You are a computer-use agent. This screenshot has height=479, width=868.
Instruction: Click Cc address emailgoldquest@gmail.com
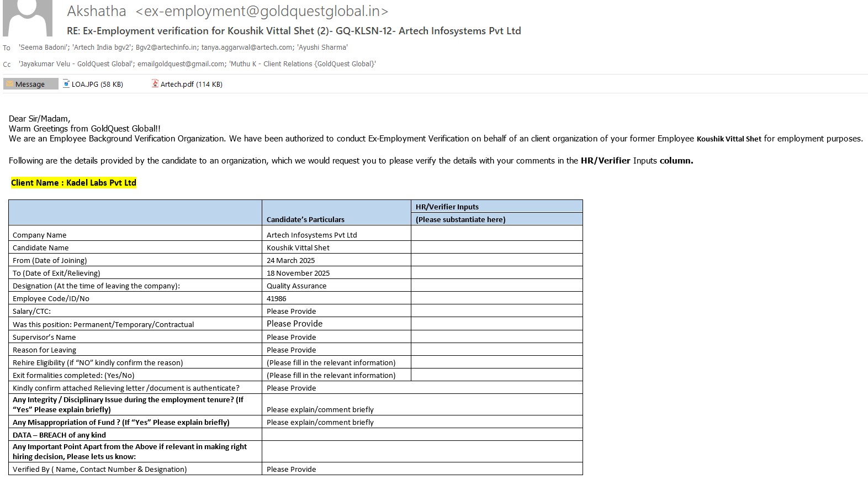coord(181,64)
